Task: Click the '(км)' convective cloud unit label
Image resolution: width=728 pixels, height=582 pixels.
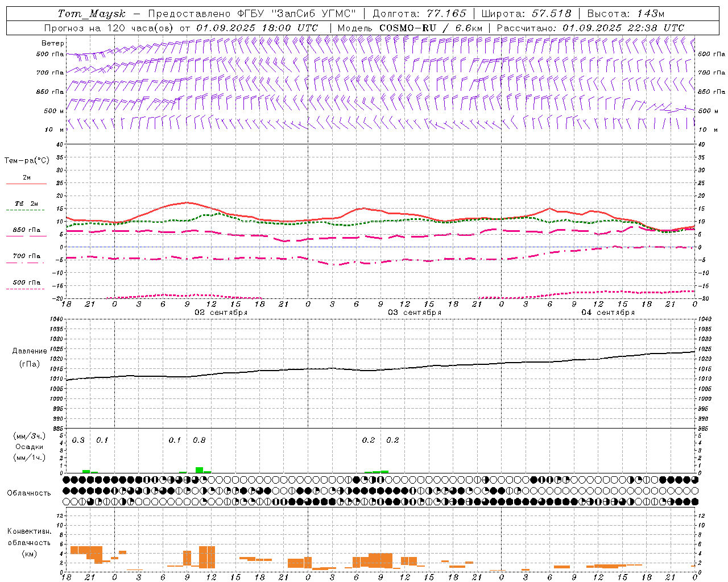Action: pyautogui.click(x=29, y=554)
